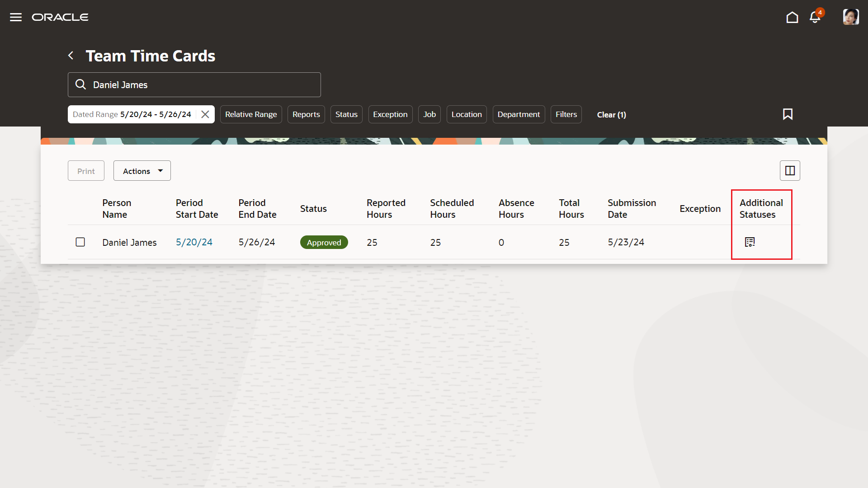Open the hamburger navigation menu
Viewport: 868px width, 488px height.
[x=16, y=17]
